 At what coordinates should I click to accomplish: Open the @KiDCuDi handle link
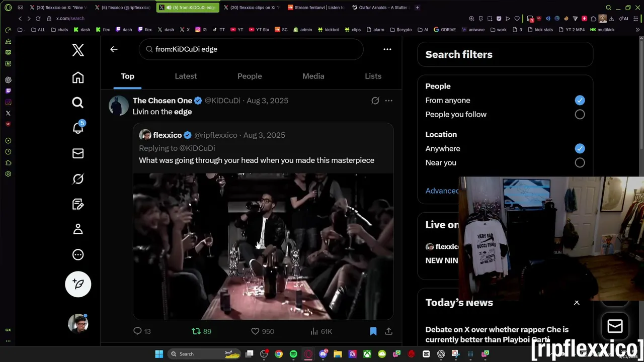[222, 101]
